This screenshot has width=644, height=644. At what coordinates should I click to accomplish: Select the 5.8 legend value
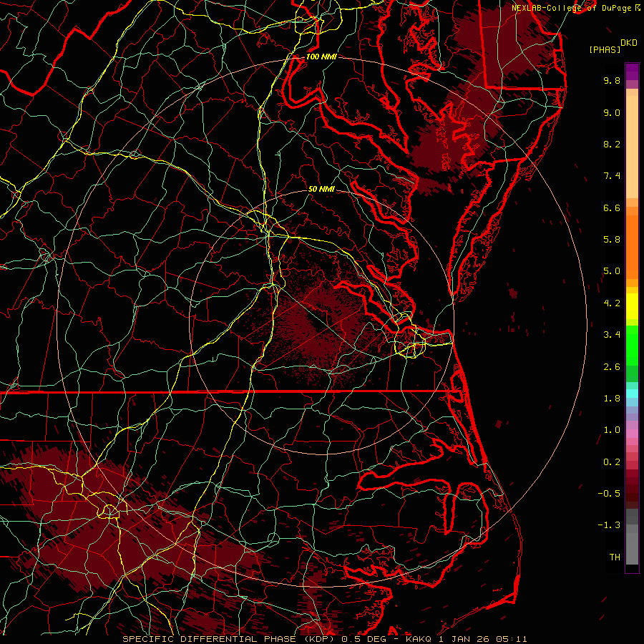(x=612, y=240)
